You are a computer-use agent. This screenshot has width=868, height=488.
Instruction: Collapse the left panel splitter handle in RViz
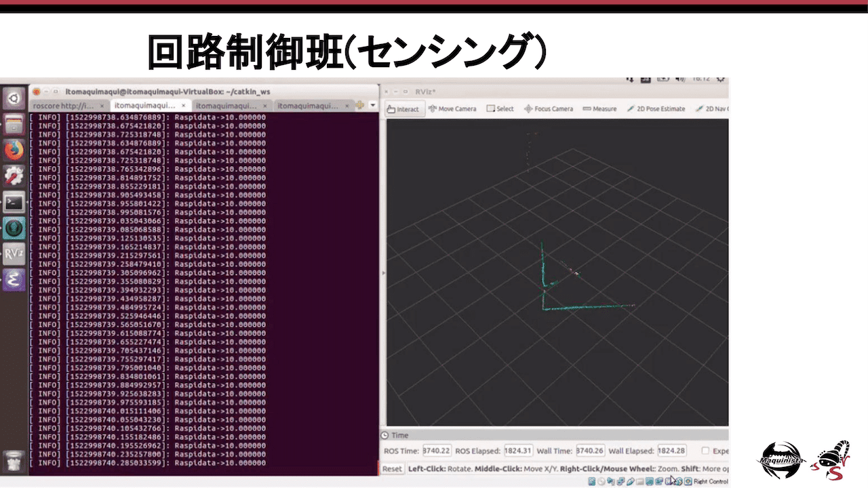pos(383,272)
